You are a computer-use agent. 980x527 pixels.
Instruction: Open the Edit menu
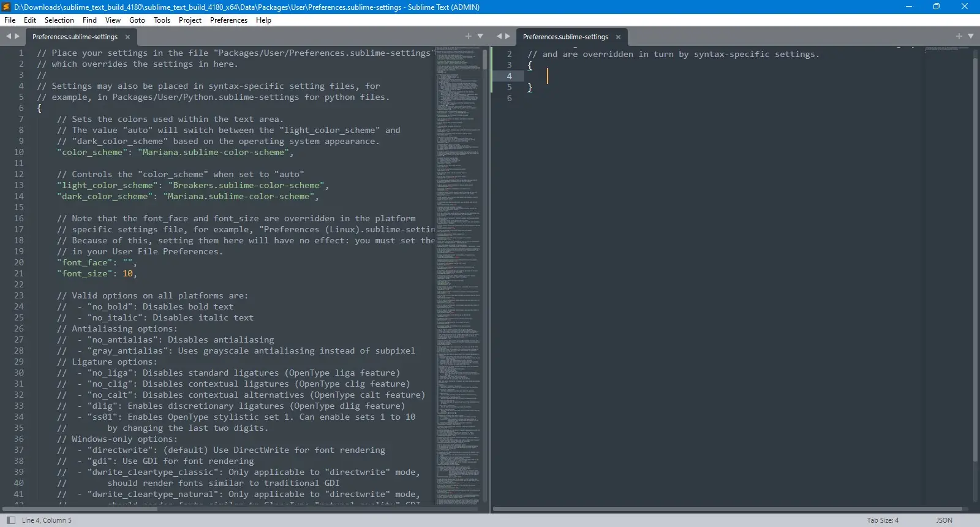(30, 20)
